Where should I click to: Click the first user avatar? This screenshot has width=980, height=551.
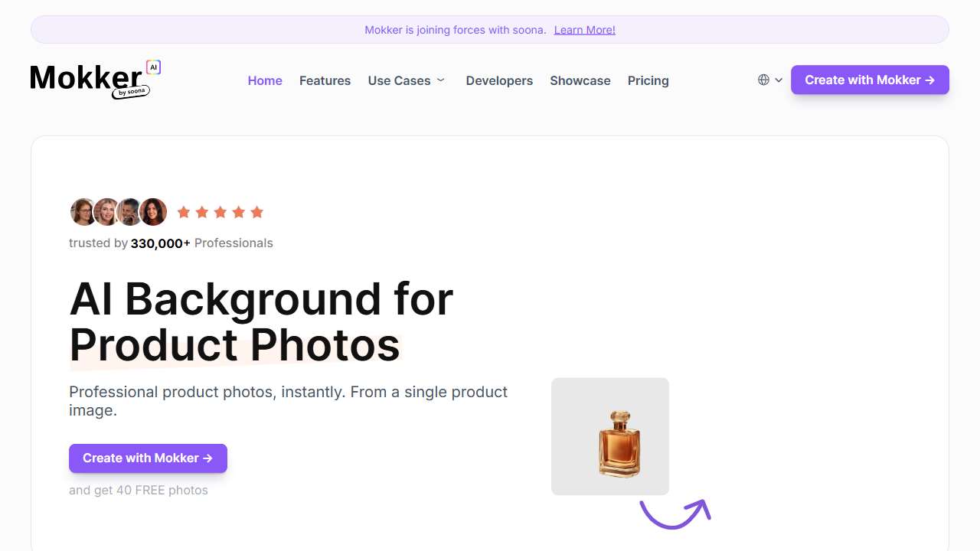(x=83, y=212)
